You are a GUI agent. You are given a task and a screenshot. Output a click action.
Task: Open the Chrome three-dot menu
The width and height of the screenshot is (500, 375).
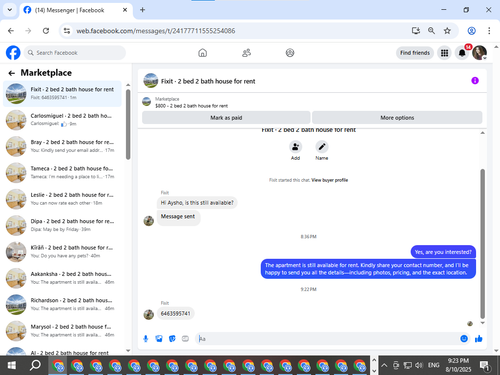coord(489,31)
